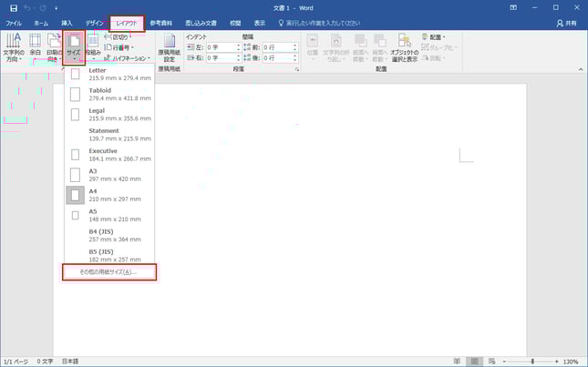Click the 背面へ移動 send backward icon
Viewport: 588px width, 367px height.
379,47
